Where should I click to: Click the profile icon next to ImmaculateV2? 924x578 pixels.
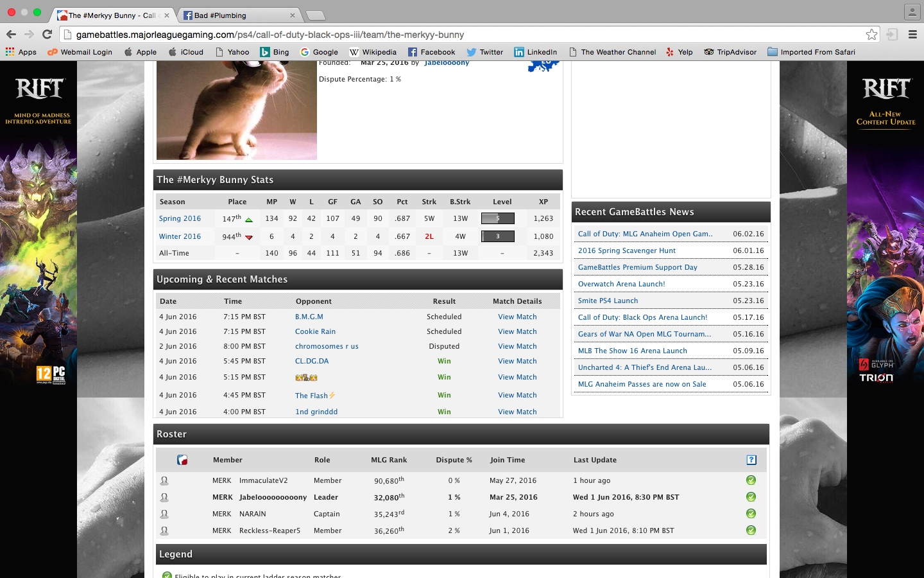pos(164,480)
